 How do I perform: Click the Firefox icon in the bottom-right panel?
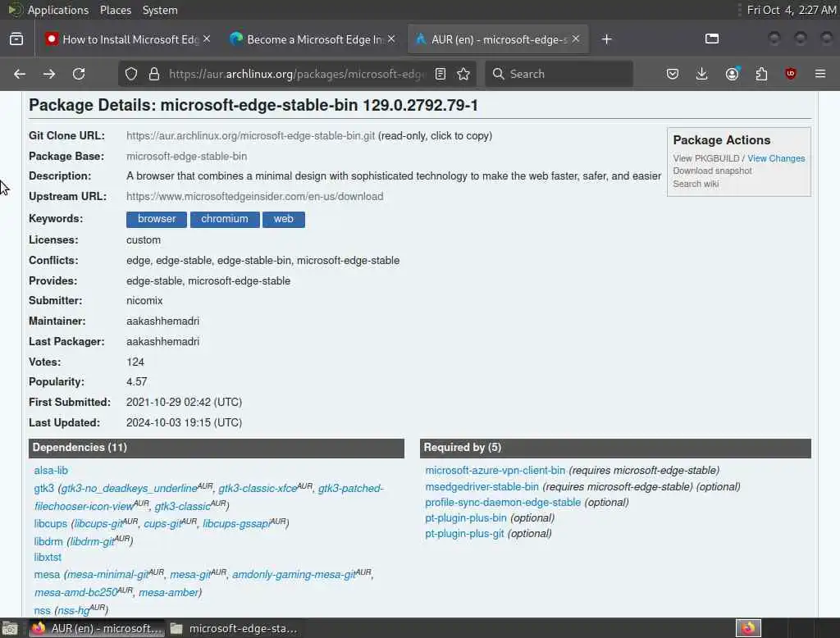pos(748,628)
